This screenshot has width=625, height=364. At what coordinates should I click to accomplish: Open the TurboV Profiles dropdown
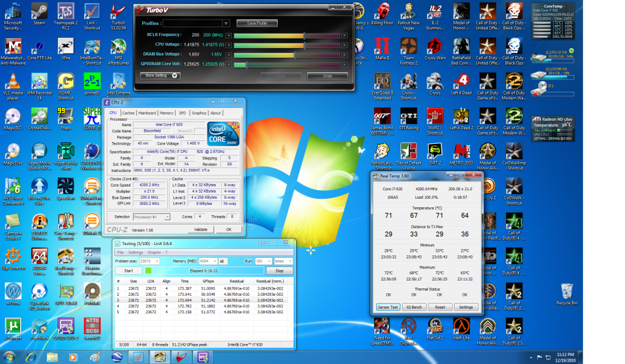(226, 24)
